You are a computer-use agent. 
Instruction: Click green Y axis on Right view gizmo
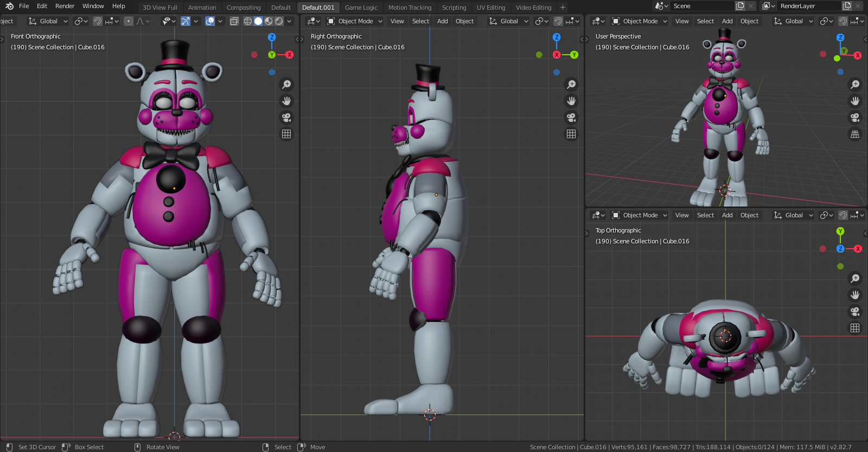[574, 55]
